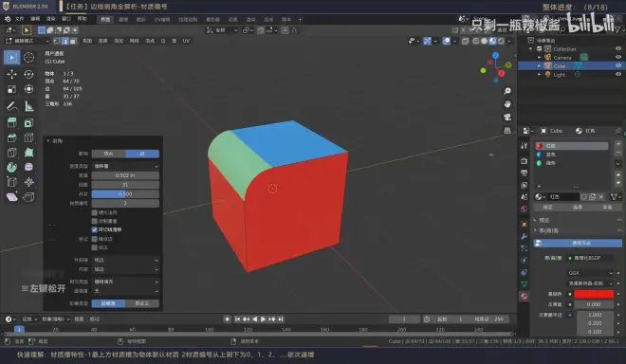The image size is (626, 364).
Task: Open the UV menu in the viewport header
Action: [x=186, y=41]
